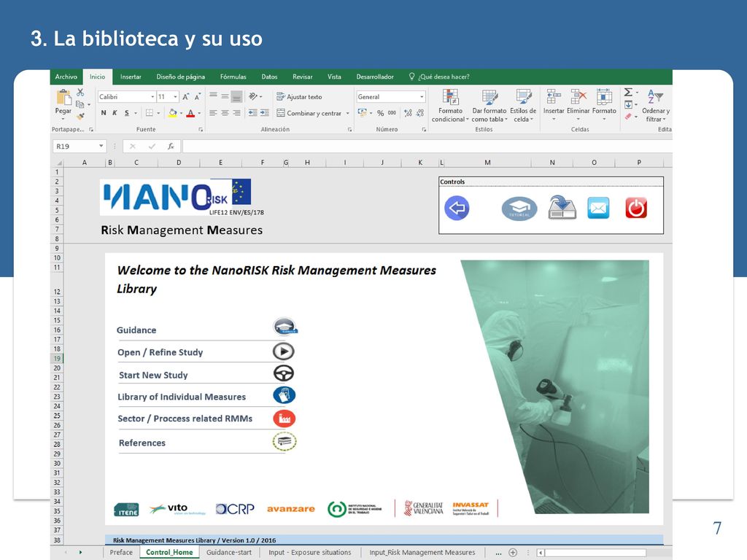Open the Estilos de celda menu
The height and width of the screenshot is (560, 747).
pos(523,106)
